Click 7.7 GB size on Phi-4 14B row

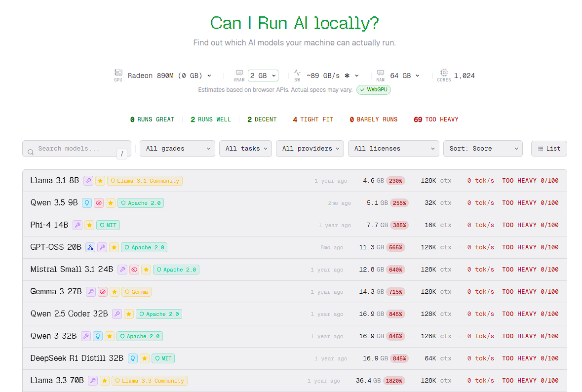(377, 225)
